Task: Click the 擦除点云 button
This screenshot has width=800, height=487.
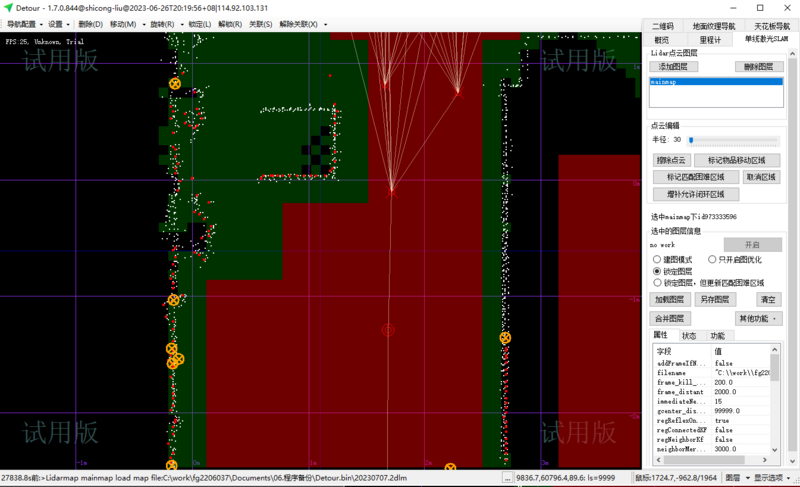Action: [x=672, y=160]
